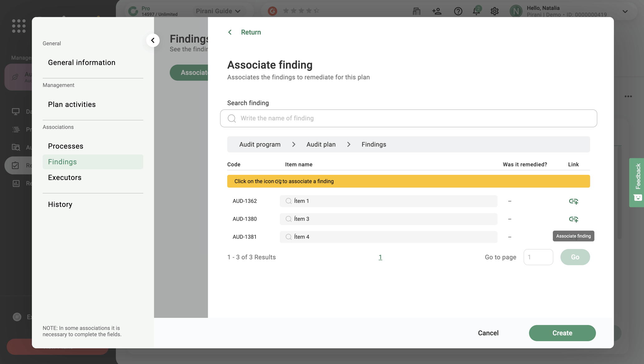Associate finding AUD-1380 using its link icon
Viewport: 644px width, 364px height.
[573, 219]
